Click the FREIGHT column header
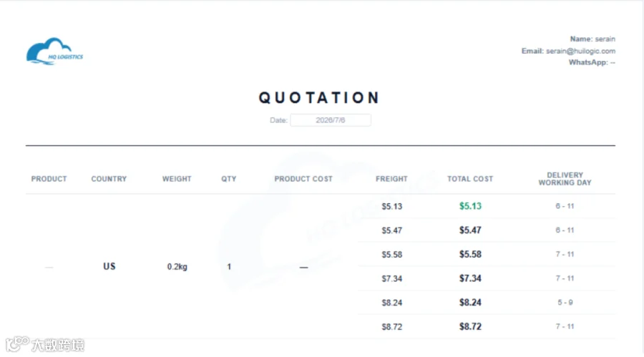The width and height of the screenshot is (644, 357). tap(391, 179)
